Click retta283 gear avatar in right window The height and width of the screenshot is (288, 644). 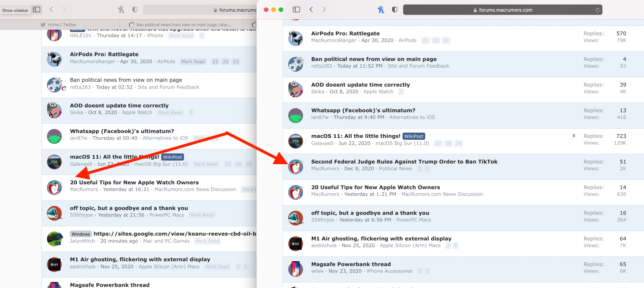pyautogui.click(x=296, y=64)
